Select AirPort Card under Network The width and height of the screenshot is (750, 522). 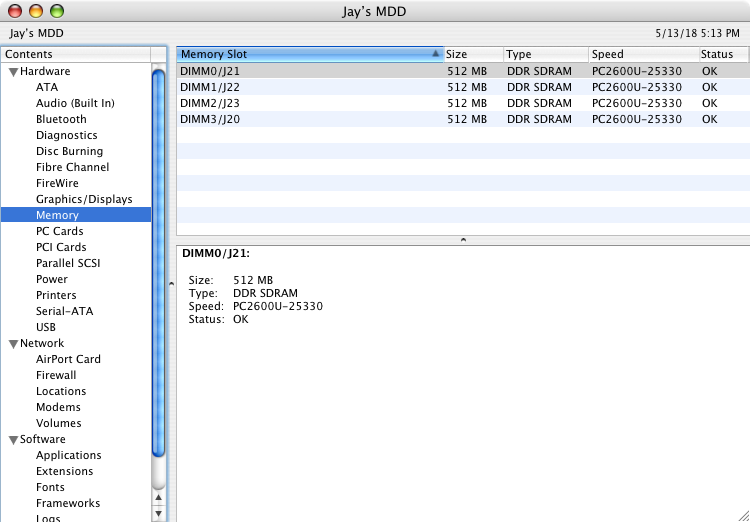point(68,359)
